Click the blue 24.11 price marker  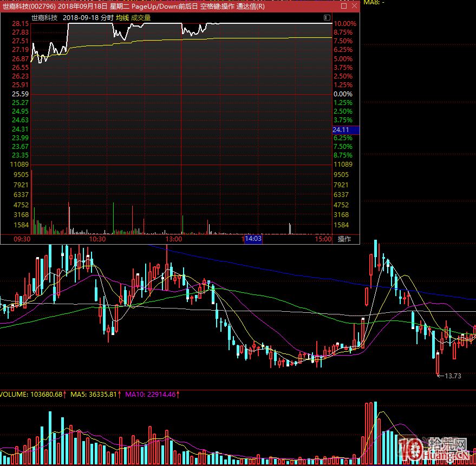coord(341,130)
